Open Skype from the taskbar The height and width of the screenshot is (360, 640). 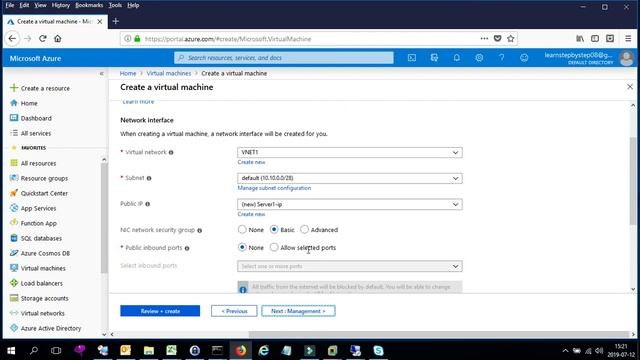(x=378, y=350)
